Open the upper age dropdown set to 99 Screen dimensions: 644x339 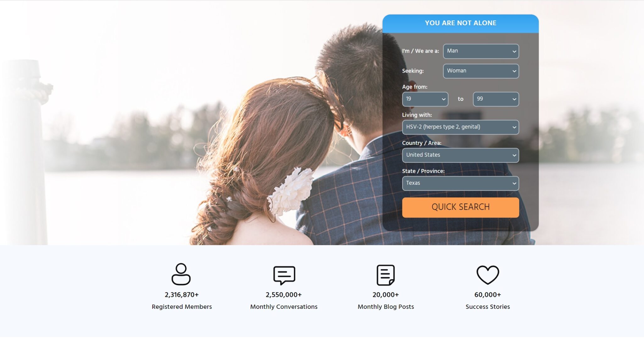pyautogui.click(x=495, y=99)
